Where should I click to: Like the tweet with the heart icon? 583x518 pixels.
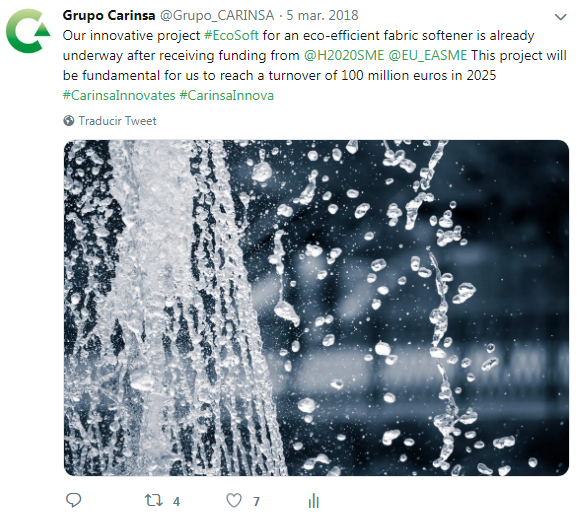(x=234, y=501)
